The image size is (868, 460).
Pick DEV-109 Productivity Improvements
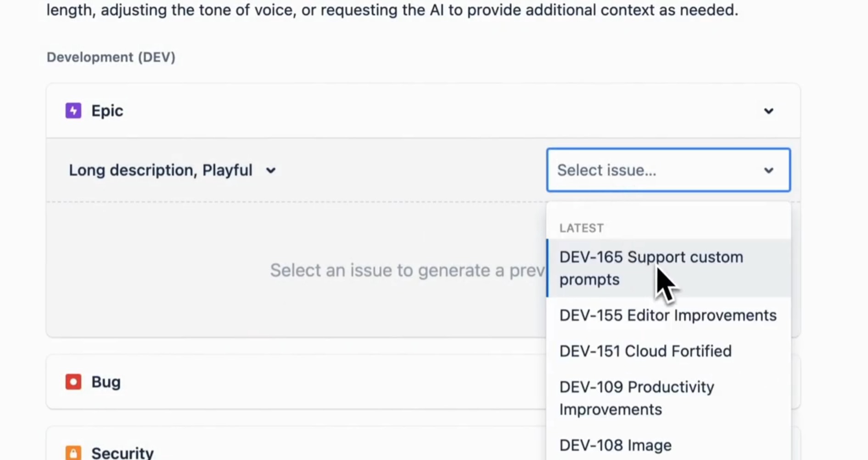(668, 398)
